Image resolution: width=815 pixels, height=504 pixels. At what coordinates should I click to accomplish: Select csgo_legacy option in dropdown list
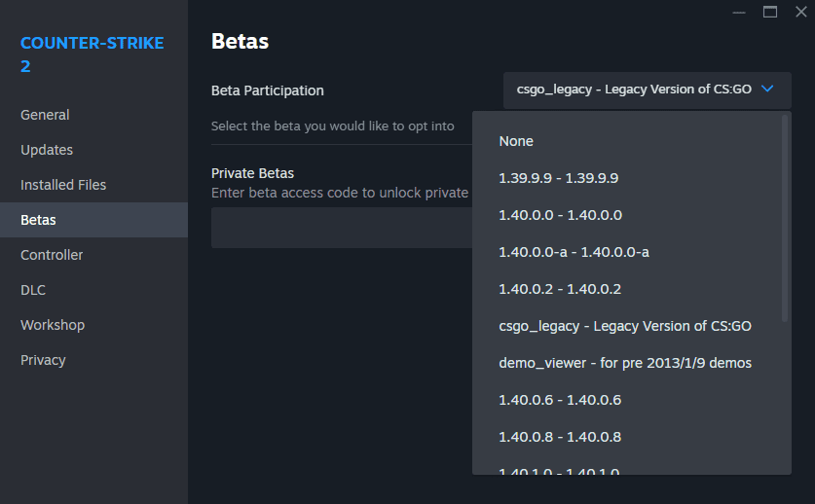624,326
